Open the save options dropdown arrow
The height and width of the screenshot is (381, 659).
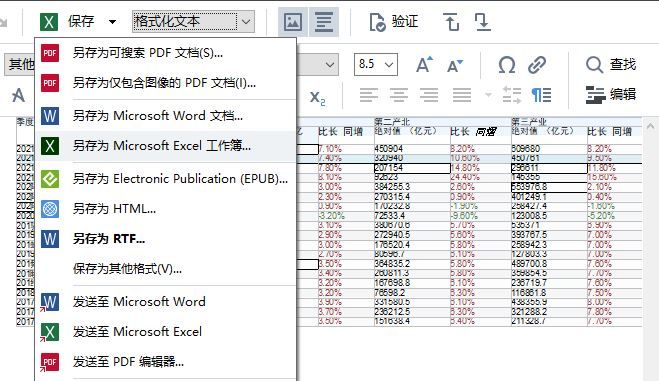(112, 22)
